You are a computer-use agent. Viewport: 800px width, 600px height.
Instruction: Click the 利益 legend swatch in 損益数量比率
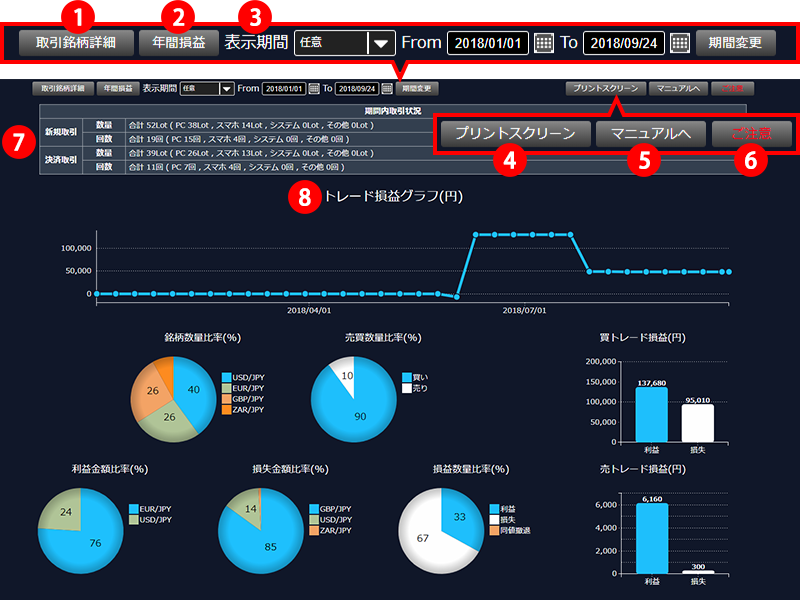click(494, 509)
